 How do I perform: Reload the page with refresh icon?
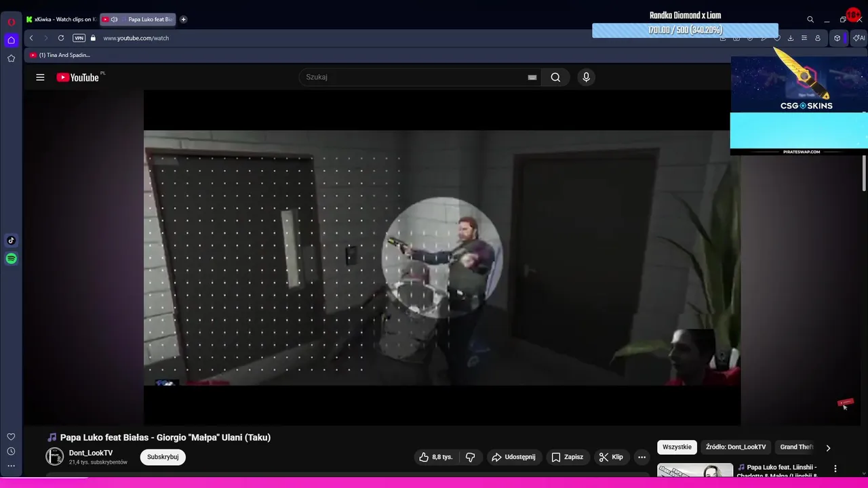(61, 38)
